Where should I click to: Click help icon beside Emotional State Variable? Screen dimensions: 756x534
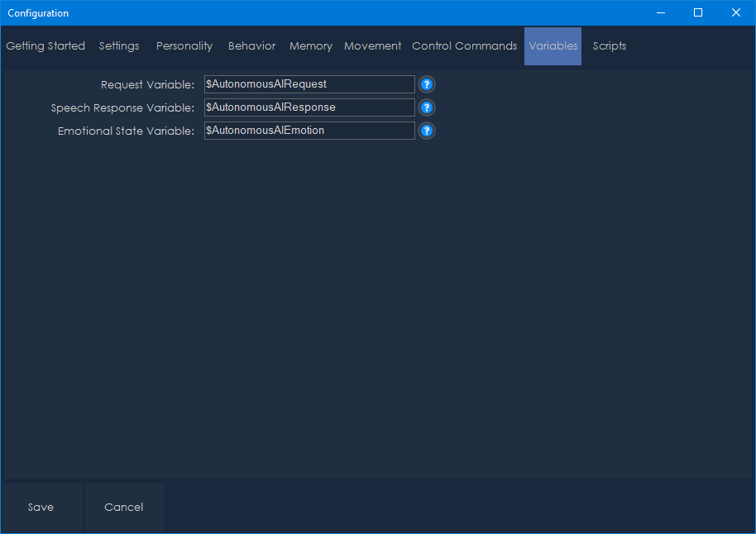[426, 131]
